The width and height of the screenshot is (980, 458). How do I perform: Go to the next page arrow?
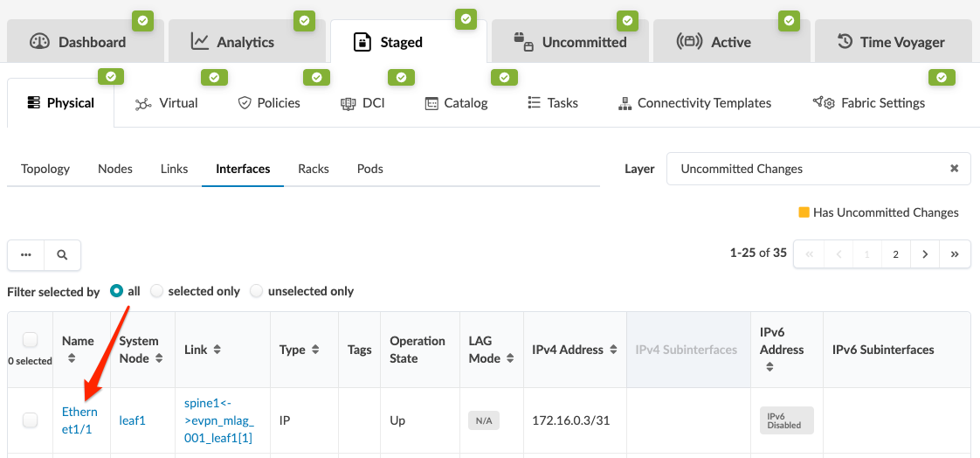click(925, 254)
